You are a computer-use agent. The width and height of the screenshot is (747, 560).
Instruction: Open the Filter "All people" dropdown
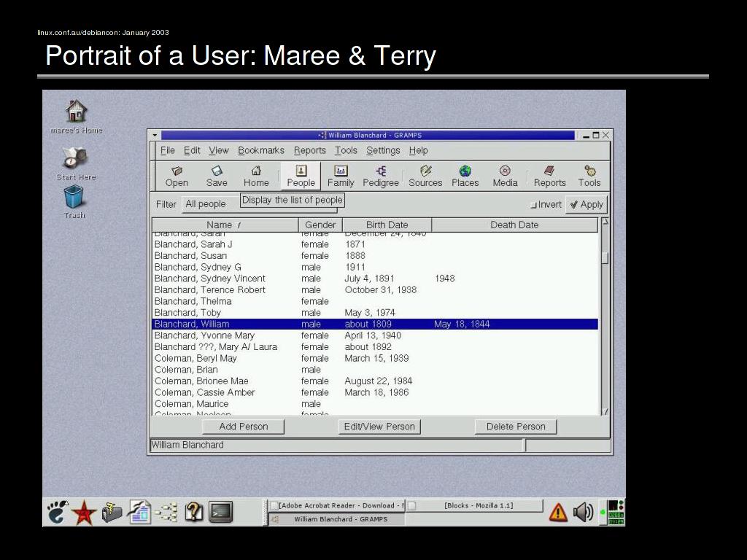[x=210, y=204]
